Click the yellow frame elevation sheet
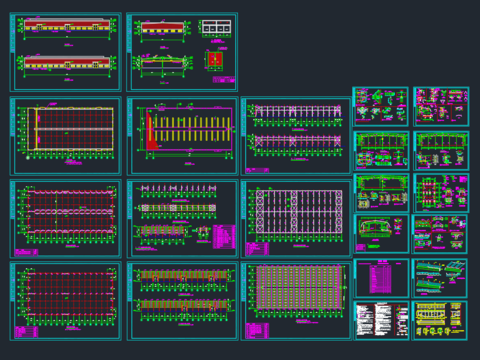Image resolution: width=480 pixels, height=360 pixels. click(439, 320)
